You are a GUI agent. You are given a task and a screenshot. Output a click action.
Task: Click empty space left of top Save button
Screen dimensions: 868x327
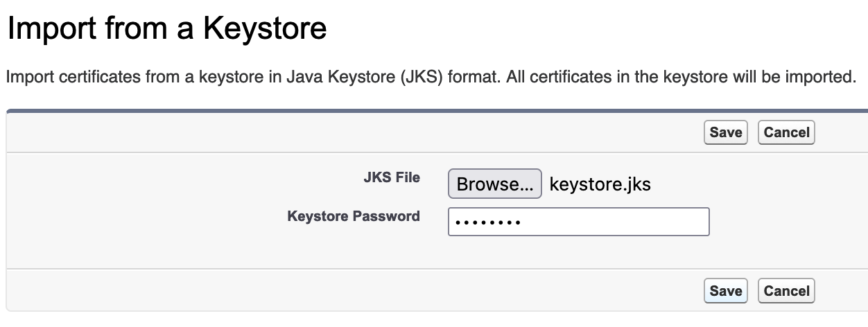click(x=347, y=132)
